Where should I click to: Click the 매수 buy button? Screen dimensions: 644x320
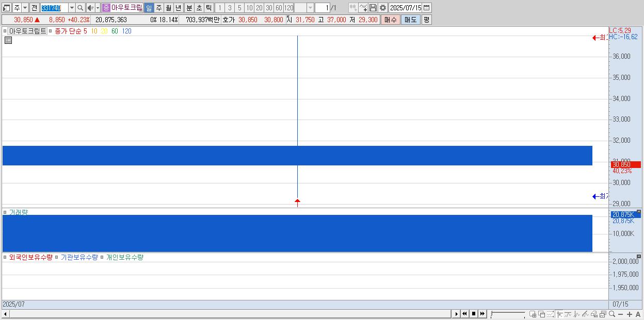pos(391,20)
